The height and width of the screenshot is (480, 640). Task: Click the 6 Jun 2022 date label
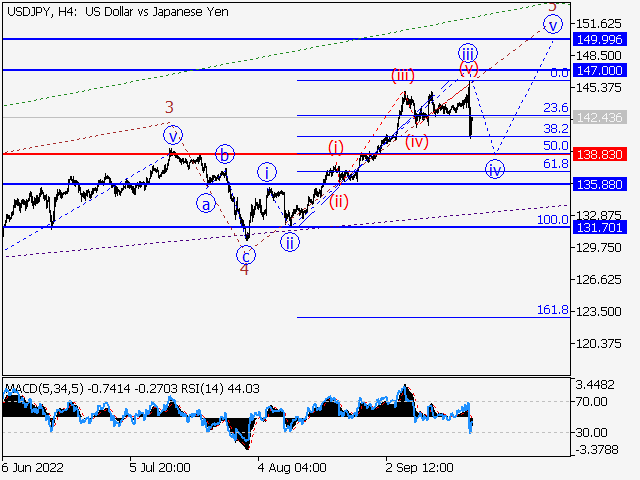(32, 467)
